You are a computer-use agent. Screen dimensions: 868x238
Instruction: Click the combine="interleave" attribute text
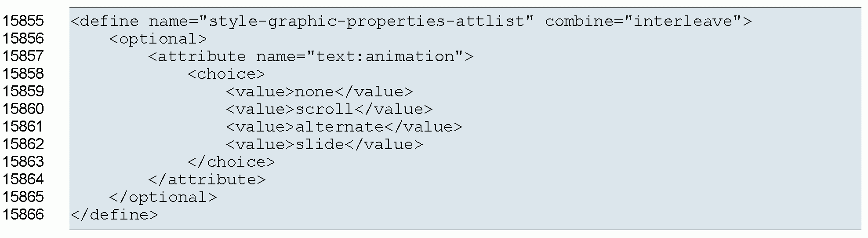pos(643,21)
